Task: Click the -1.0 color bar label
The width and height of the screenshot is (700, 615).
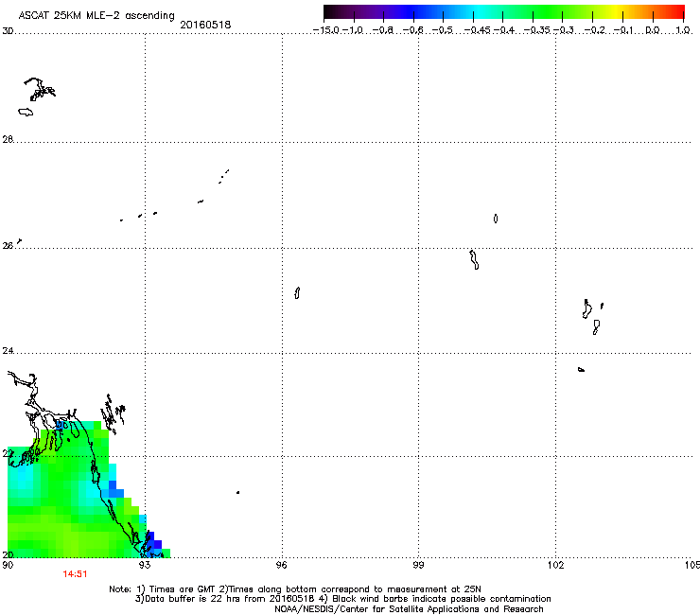Action: 353,30
